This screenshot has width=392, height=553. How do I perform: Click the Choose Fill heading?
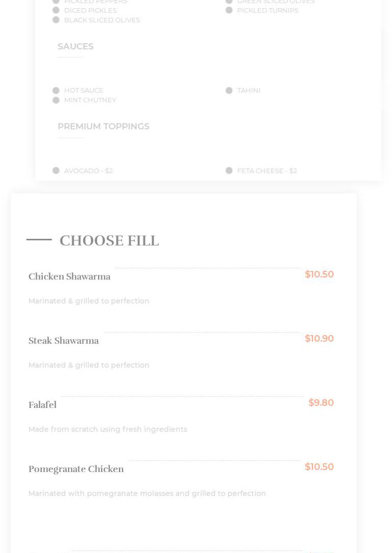point(109,240)
